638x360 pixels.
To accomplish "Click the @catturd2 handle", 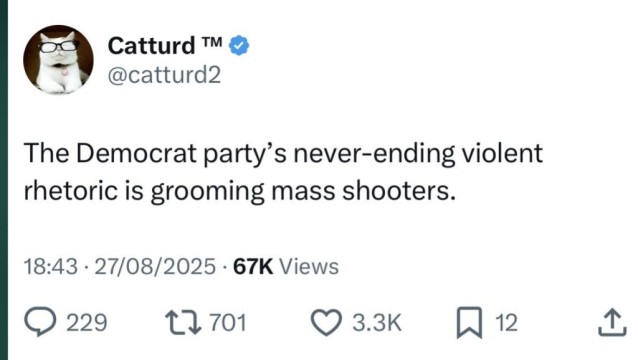I will tap(164, 75).
